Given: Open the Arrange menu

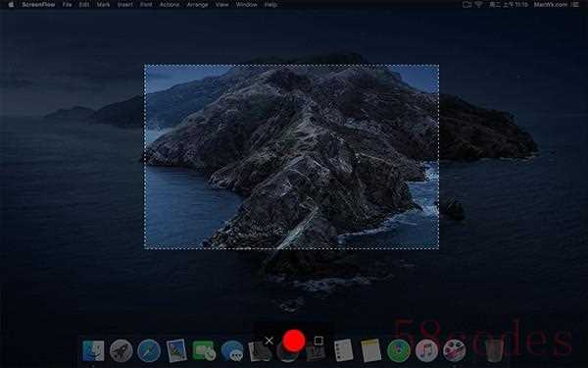Looking at the screenshot, I should [197, 5].
